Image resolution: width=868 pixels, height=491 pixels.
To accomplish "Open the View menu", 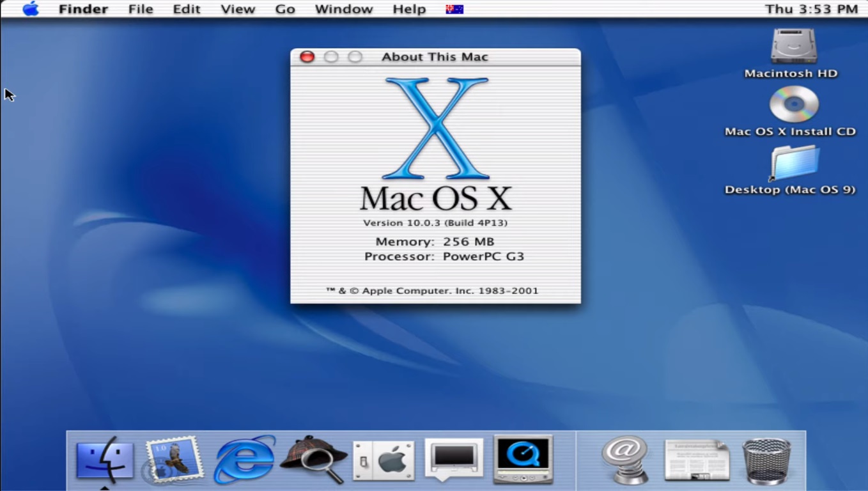I will coord(237,9).
